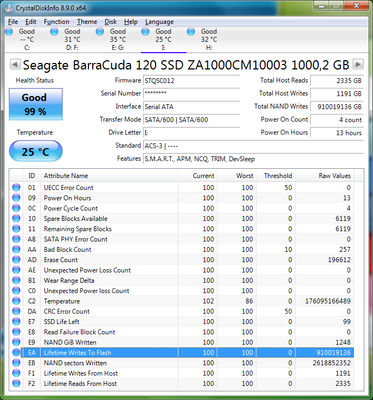
Task: Open the Function menu
Action: coord(56,22)
